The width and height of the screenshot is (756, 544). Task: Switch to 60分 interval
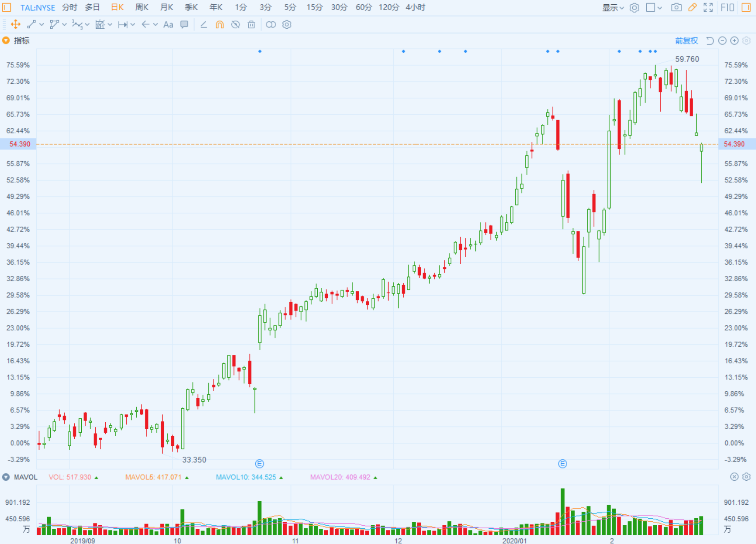(x=364, y=7)
